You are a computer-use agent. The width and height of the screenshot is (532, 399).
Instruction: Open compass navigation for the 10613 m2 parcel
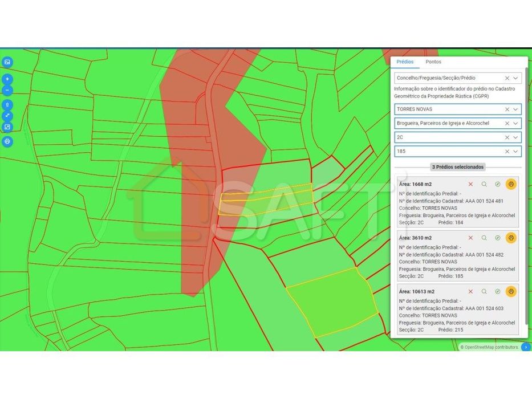click(498, 291)
